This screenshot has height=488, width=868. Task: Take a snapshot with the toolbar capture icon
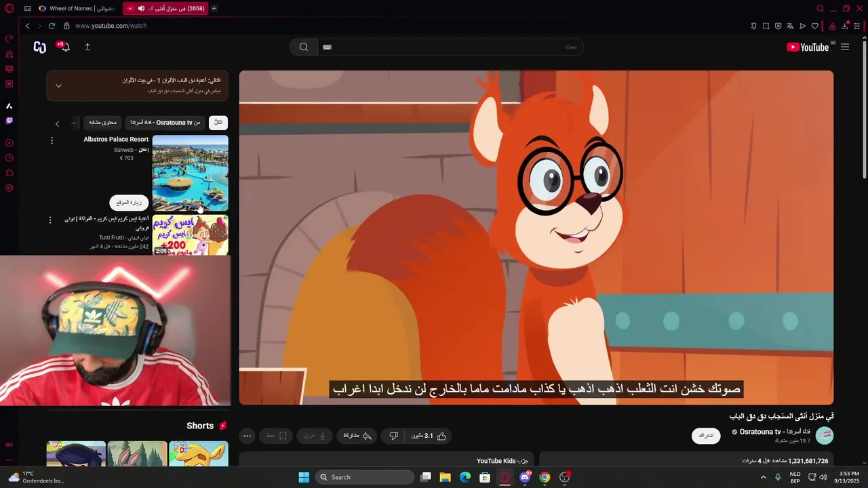click(766, 26)
